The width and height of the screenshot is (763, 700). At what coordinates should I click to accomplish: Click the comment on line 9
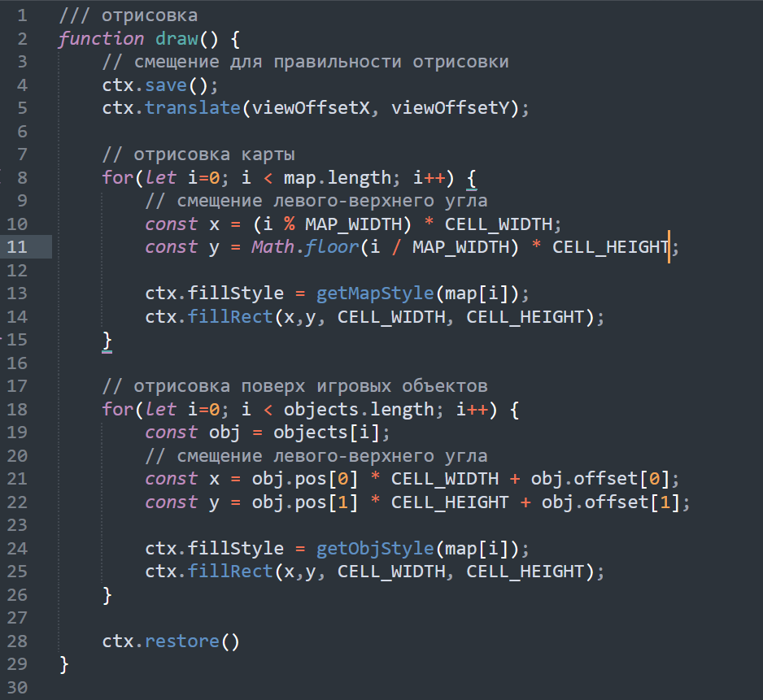316,201
